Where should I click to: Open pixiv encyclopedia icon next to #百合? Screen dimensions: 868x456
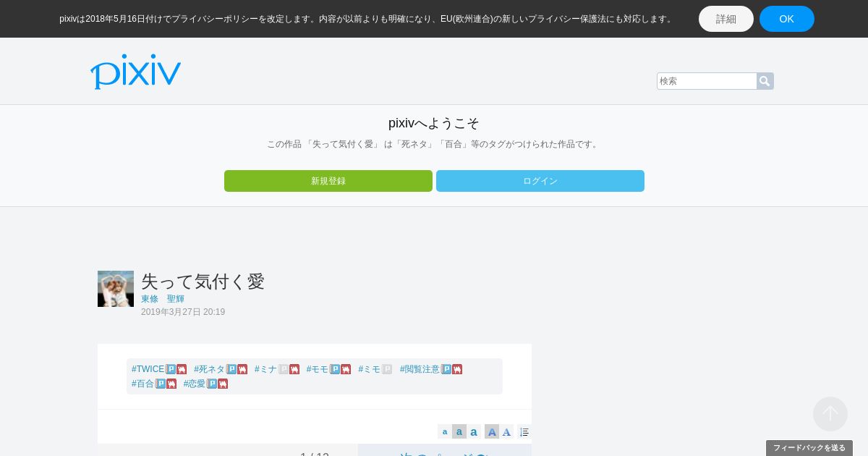pyautogui.click(x=161, y=384)
